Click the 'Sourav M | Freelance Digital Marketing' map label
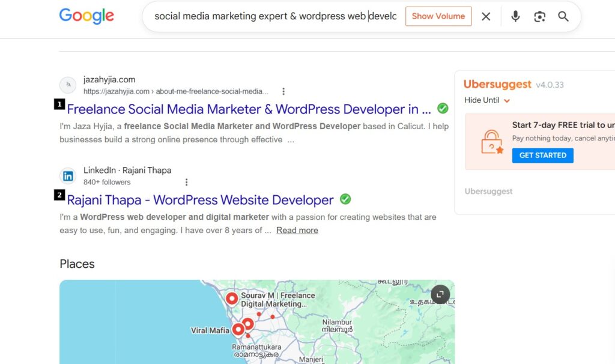The image size is (615, 364). [x=277, y=300]
